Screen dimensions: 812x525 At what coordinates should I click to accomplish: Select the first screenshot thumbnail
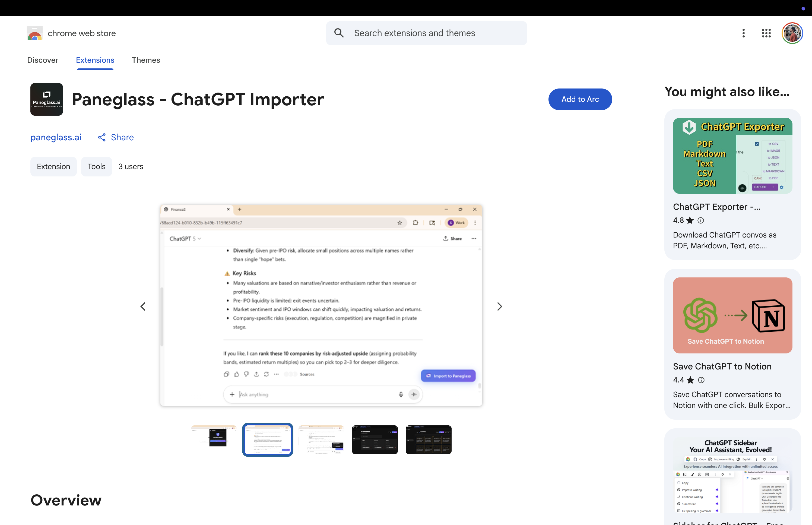pos(214,439)
